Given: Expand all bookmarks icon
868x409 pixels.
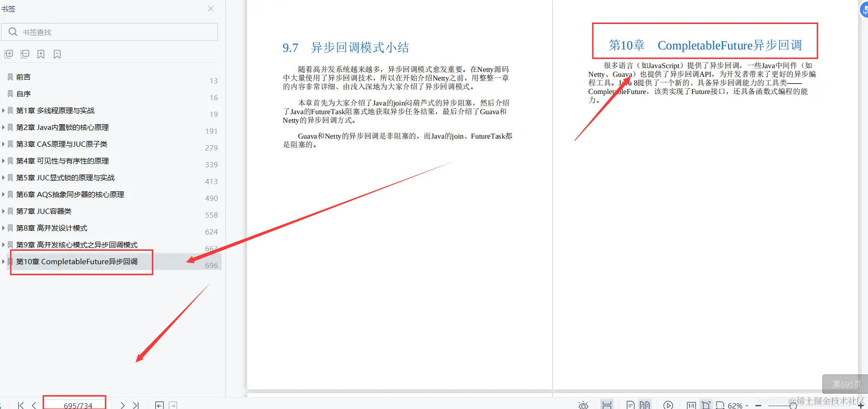Looking at the screenshot, I should pyautogui.click(x=9, y=54).
